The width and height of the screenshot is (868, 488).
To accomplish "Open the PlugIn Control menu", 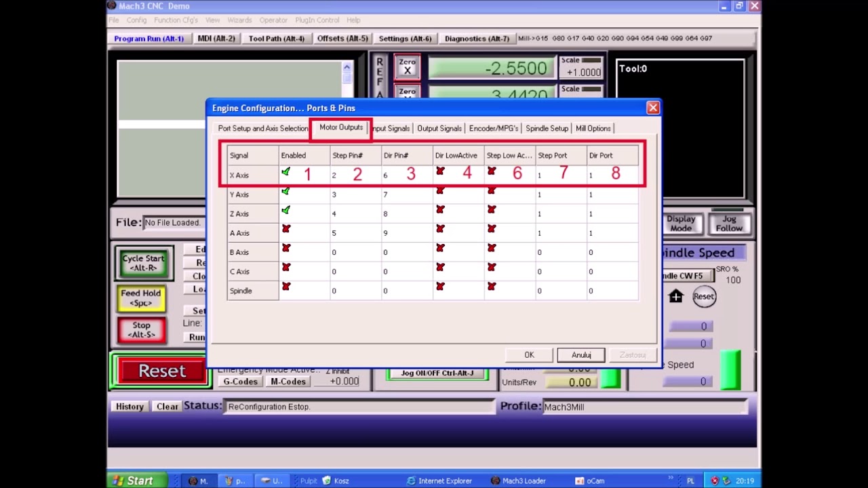I will point(317,20).
